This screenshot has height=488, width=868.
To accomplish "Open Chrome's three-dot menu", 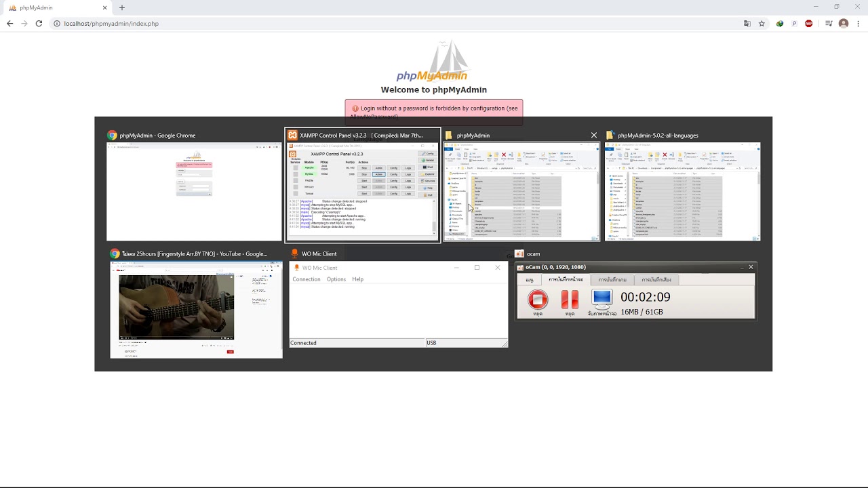I will click(x=858, y=24).
